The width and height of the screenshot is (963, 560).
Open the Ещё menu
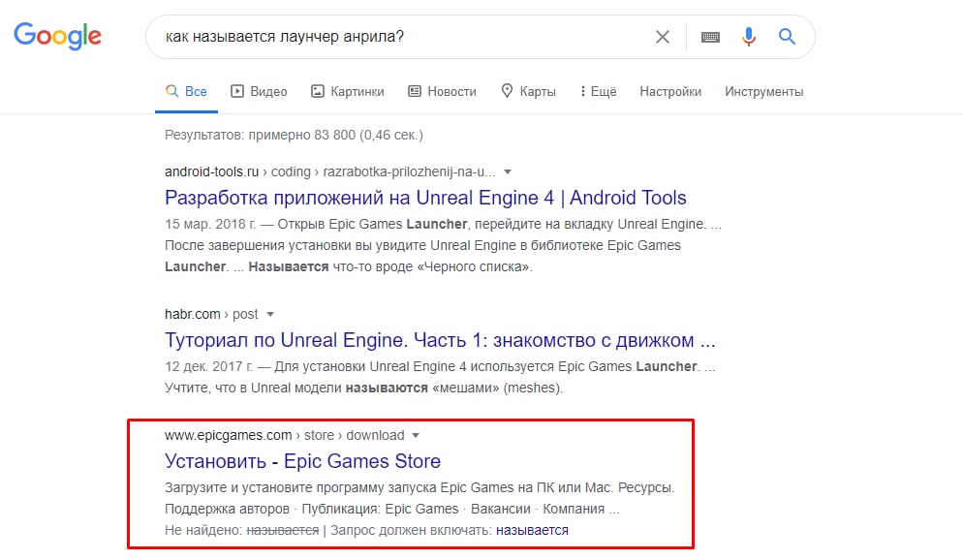pyautogui.click(x=598, y=91)
